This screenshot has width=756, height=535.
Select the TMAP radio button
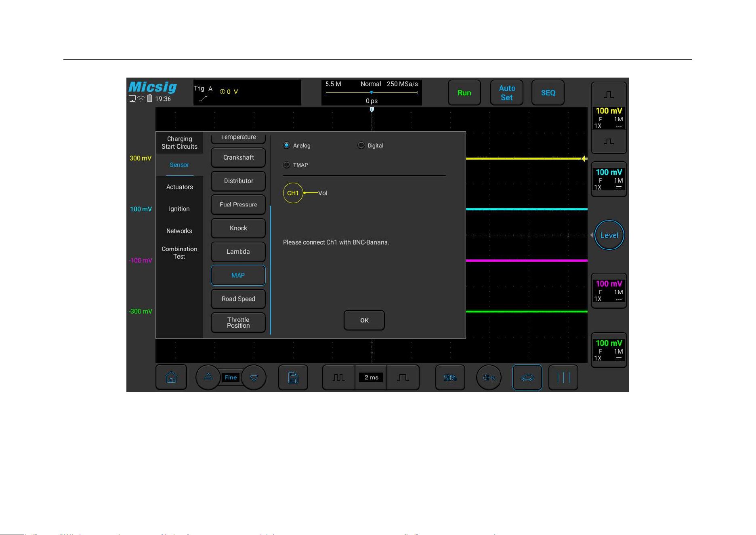point(287,165)
